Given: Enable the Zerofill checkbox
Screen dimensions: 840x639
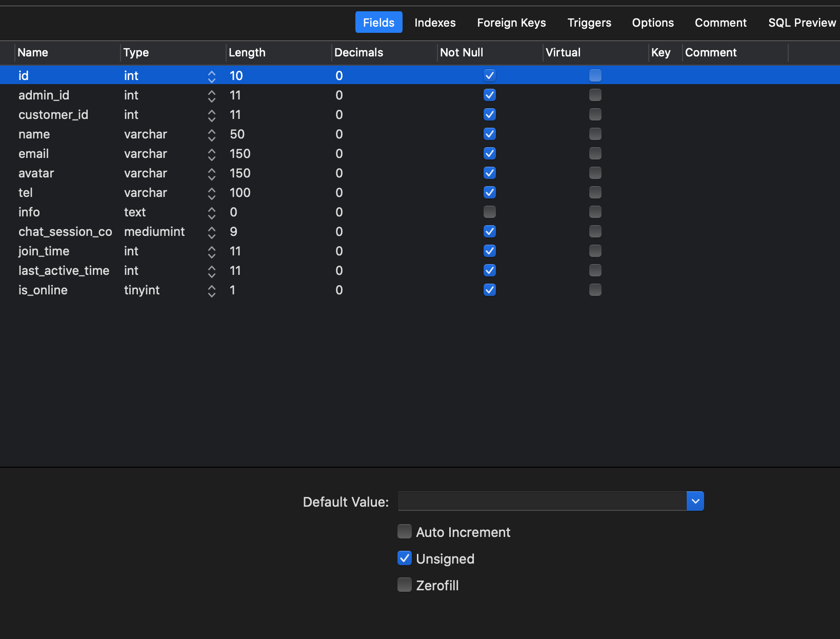Looking at the screenshot, I should 405,585.
